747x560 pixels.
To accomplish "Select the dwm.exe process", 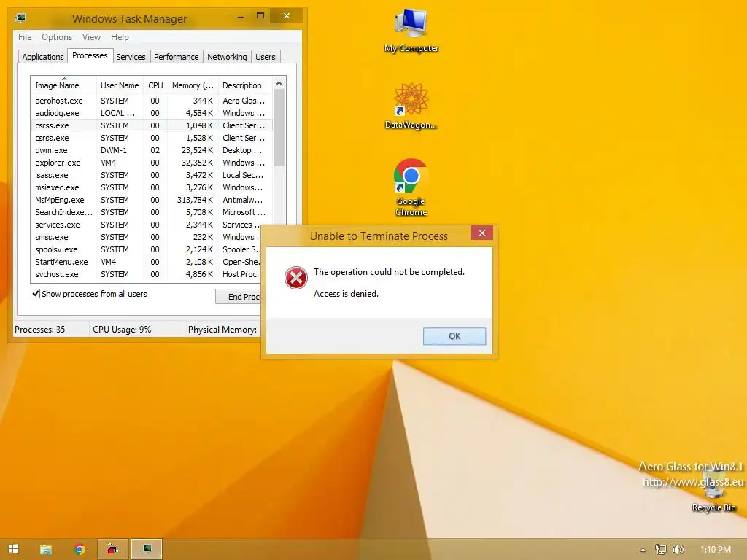I will click(x=152, y=150).
